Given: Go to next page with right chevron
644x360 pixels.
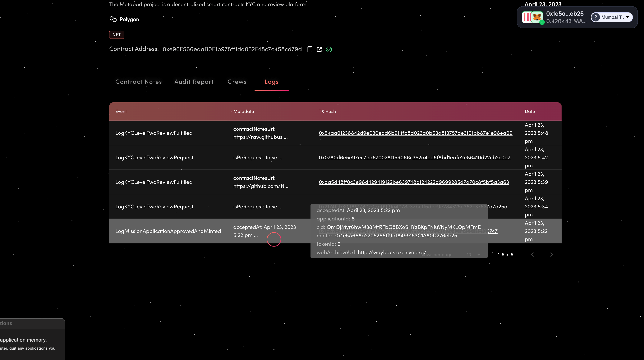Looking at the screenshot, I should (551, 255).
